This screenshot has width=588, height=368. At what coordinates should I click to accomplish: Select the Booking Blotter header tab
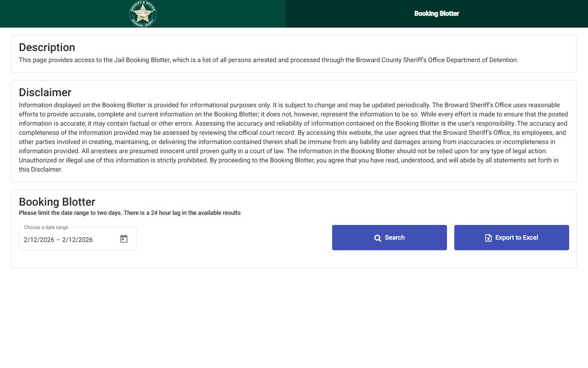[436, 14]
